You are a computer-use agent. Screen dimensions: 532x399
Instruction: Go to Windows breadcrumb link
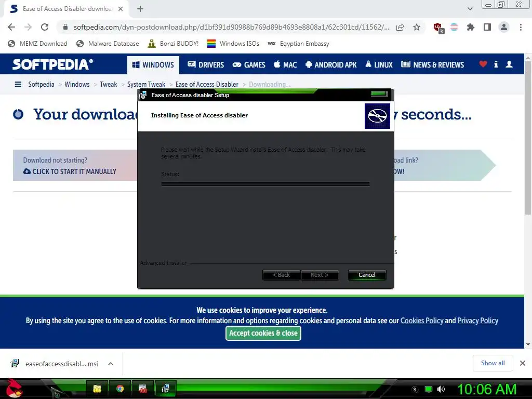point(77,84)
